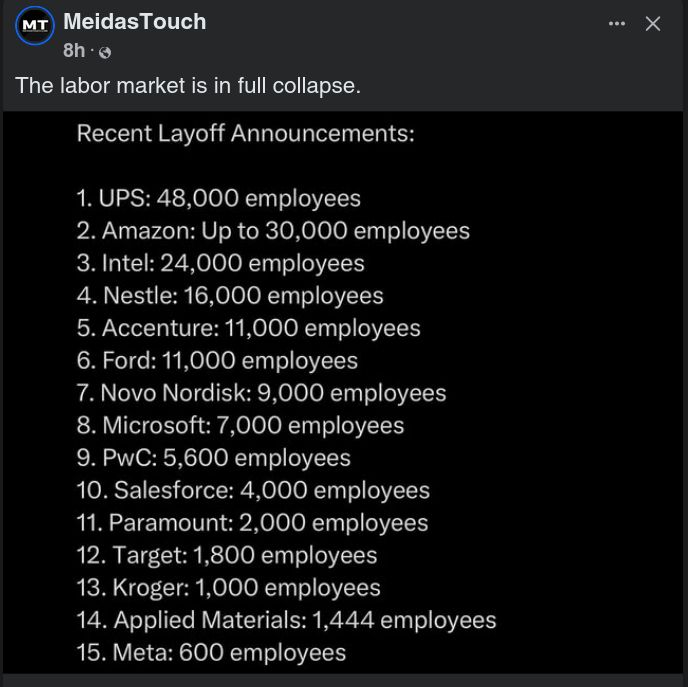This screenshot has height=687, width=688.
Task: Click the 8h post timestamp
Action: pyautogui.click(x=74, y=51)
